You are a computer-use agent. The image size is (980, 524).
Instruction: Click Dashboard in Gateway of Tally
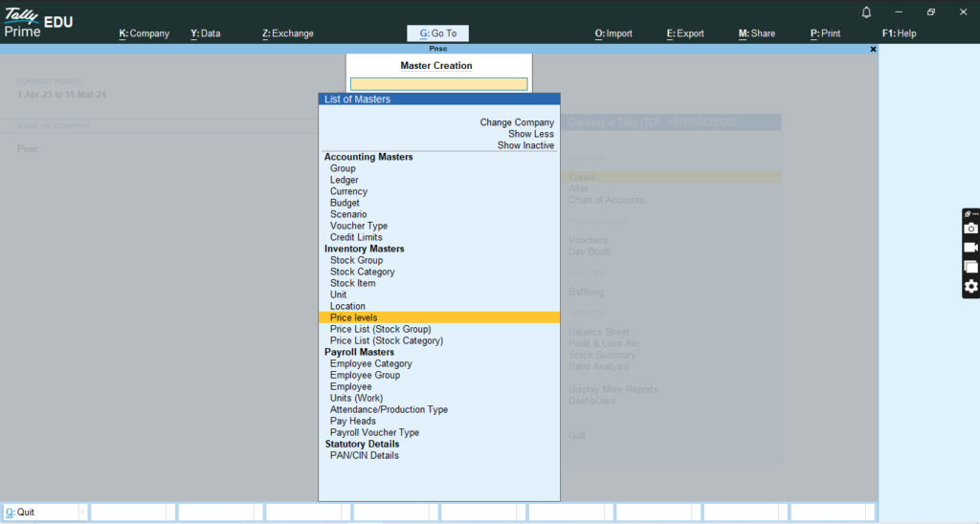[591, 401]
